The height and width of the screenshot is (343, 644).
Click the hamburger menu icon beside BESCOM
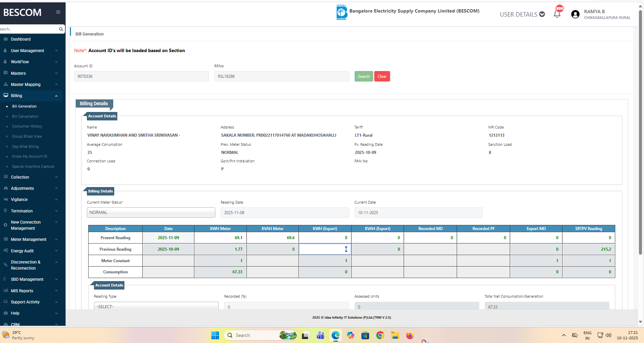pyautogui.click(x=58, y=12)
